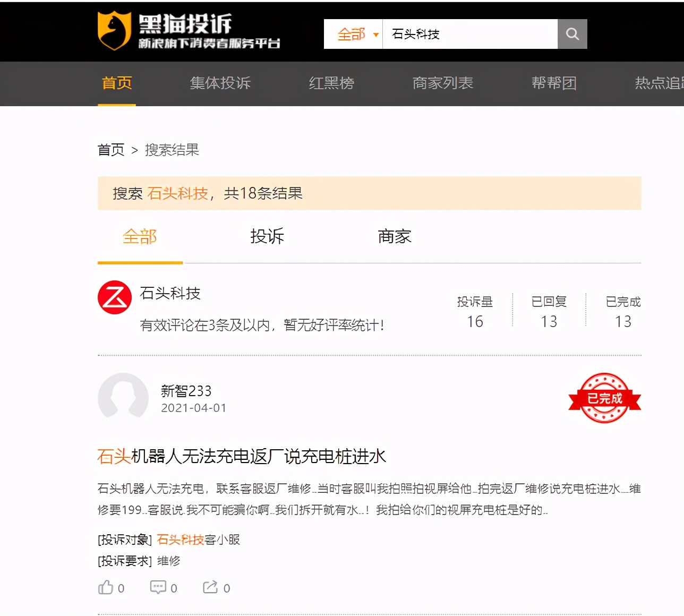The width and height of the screenshot is (684, 616).
Task: Open the 商家列表 navigation item
Action: tap(443, 83)
